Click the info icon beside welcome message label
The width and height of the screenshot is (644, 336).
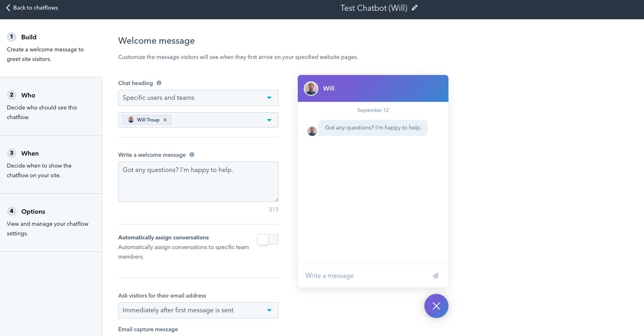point(192,154)
